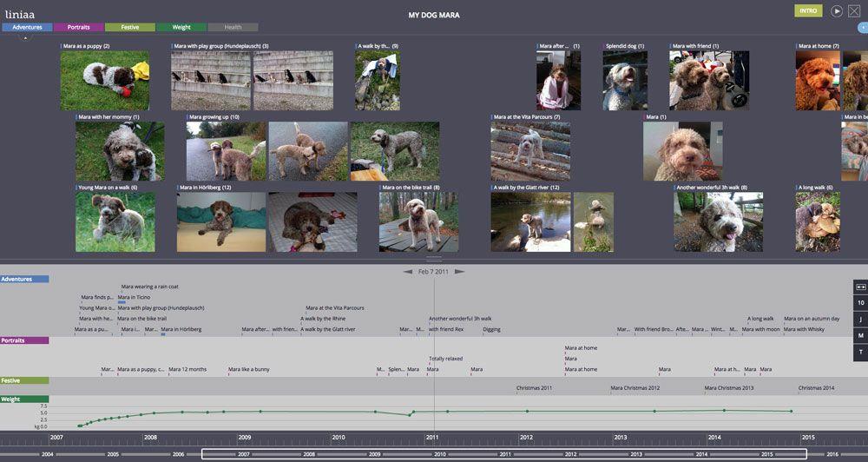868x462 pixels.
Task: Click the Weight track label in timeline
Action: (x=24, y=399)
